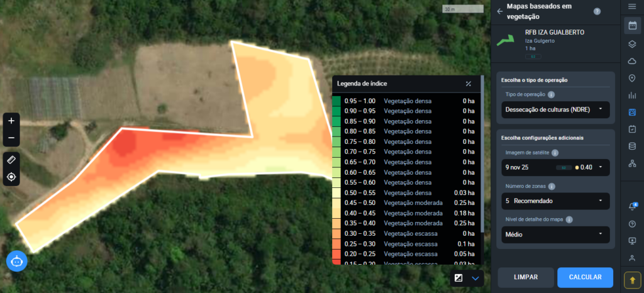Toggle percent view in index legend

point(468,84)
